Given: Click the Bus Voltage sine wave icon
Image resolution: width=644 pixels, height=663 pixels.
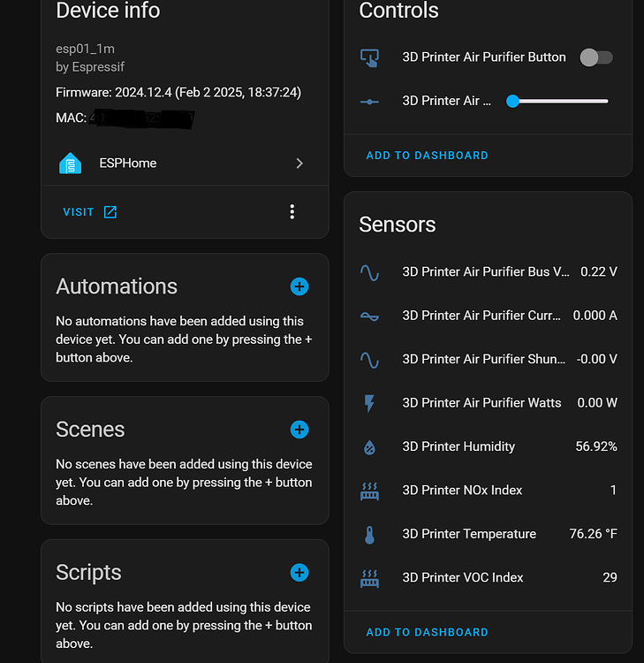Looking at the screenshot, I should click(x=370, y=272).
